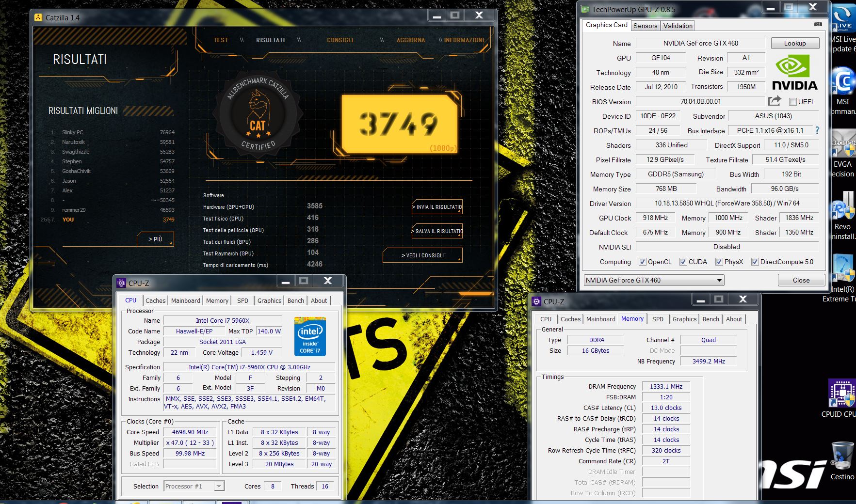Click the GPU Clock 918 MHz value
The height and width of the screenshot is (504, 856).
click(x=655, y=218)
